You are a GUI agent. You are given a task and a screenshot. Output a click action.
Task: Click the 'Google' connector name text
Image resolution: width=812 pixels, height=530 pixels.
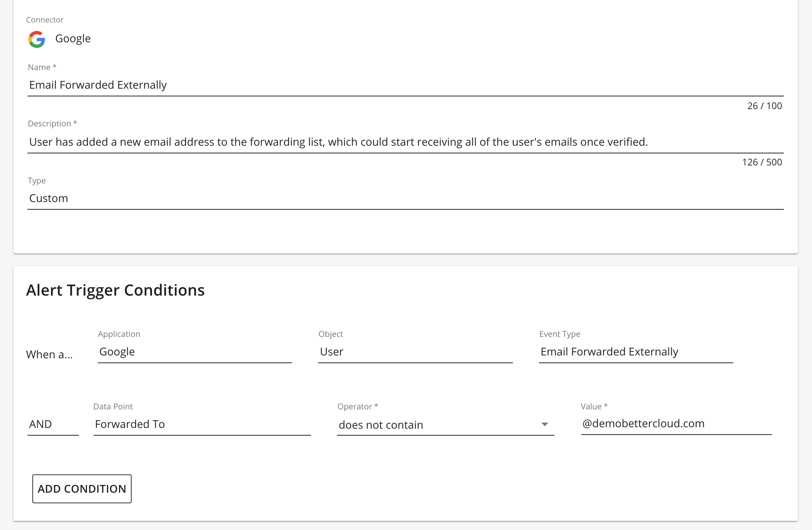coord(73,39)
